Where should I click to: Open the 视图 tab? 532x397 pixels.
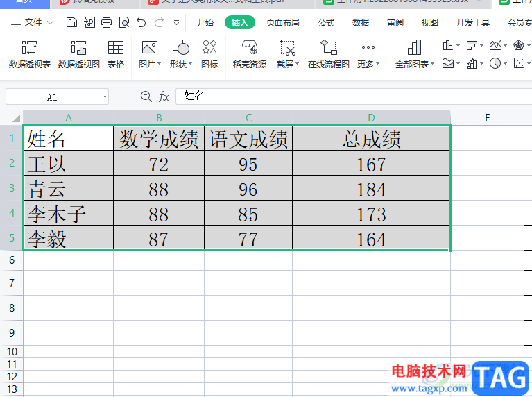click(x=430, y=22)
